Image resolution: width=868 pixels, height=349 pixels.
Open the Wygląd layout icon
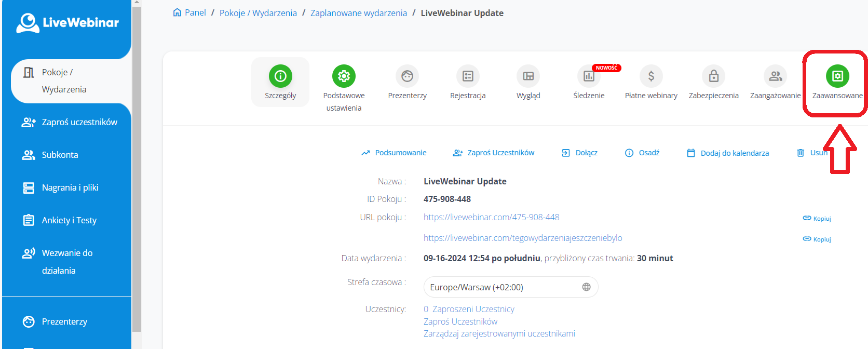click(x=528, y=76)
